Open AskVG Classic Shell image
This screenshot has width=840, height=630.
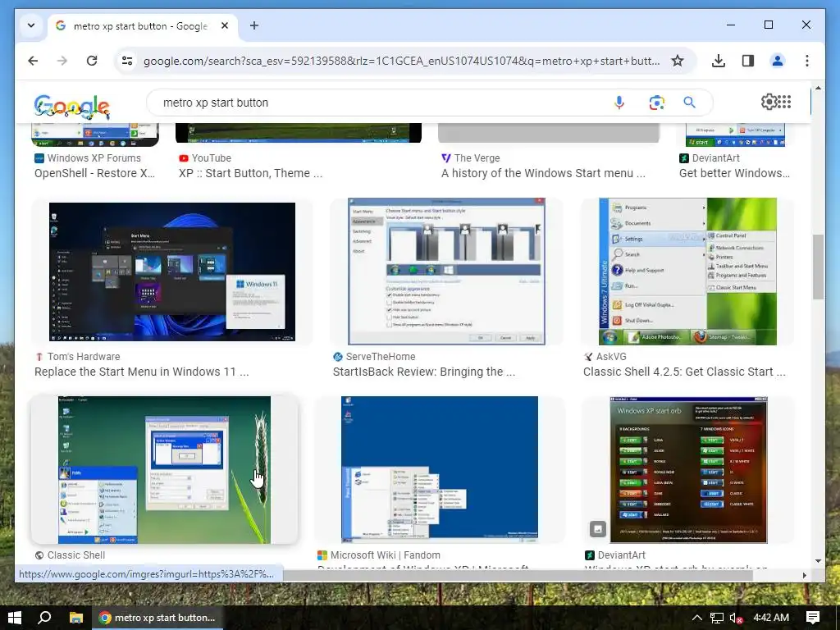687,271
